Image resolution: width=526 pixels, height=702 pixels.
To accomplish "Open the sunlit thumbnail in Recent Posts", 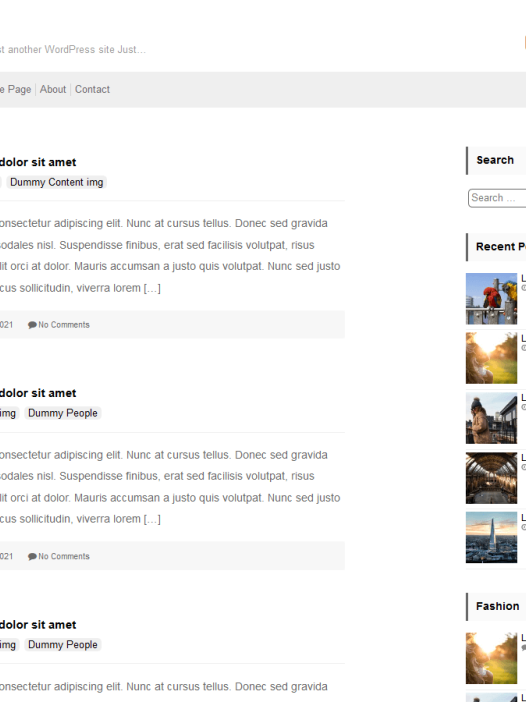I will click(492, 358).
